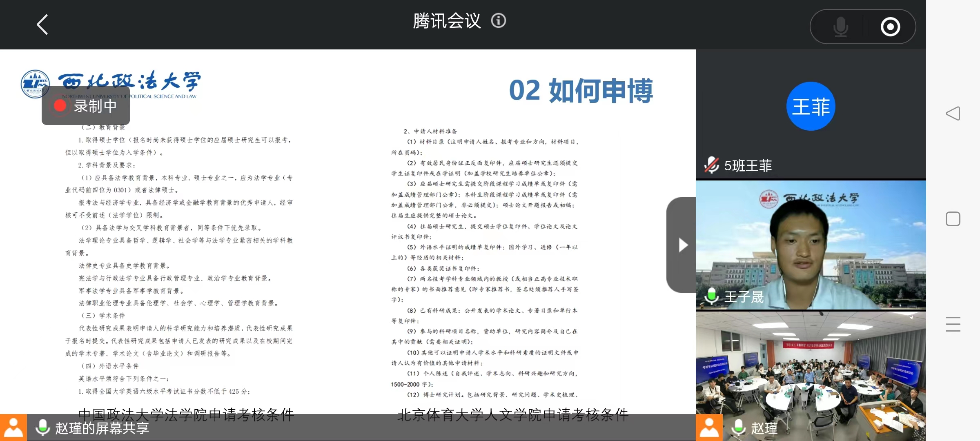Viewport: 980px width, 441px height.
Task: Open meeting info icon beside 腾讯会议
Action: tap(498, 20)
